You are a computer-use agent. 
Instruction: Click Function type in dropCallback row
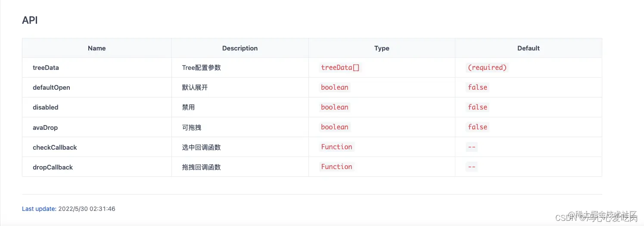(337, 167)
